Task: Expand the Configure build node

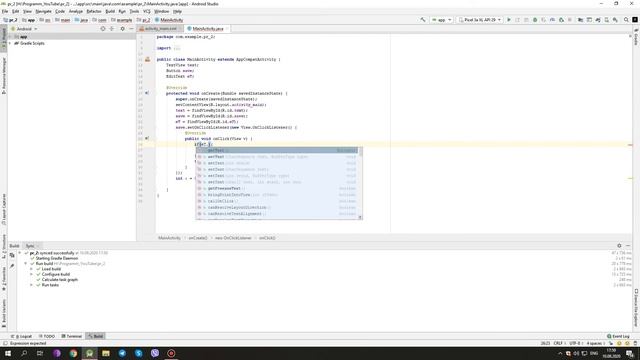Action: click(31, 274)
